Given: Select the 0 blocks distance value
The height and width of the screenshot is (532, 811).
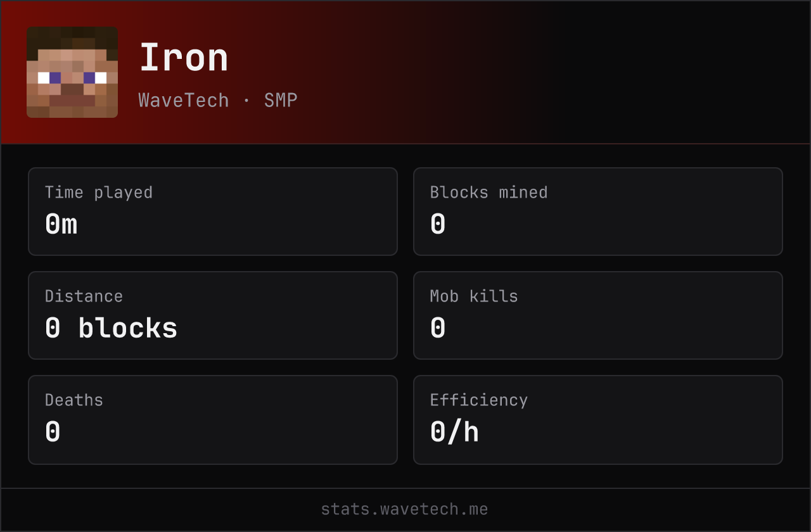Looking at the screenshot, I should tap(112, 328).
